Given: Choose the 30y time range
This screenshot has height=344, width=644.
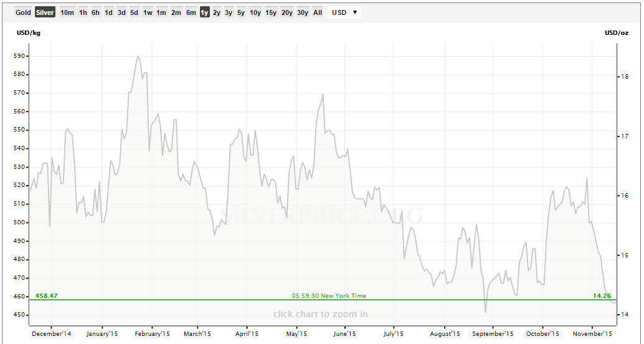Looking at the screenshot, I should (x=303, y=12).
